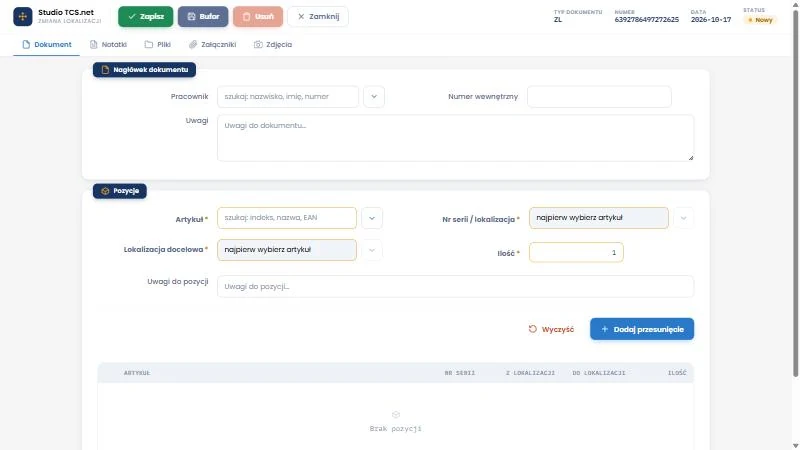Open the Zdjęcia tab
This screenshot has height=450, width=800.
pos(272,44)
